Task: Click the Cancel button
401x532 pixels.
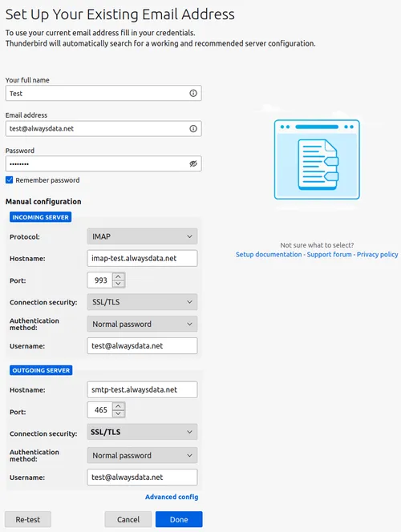Action: point(128,519)
